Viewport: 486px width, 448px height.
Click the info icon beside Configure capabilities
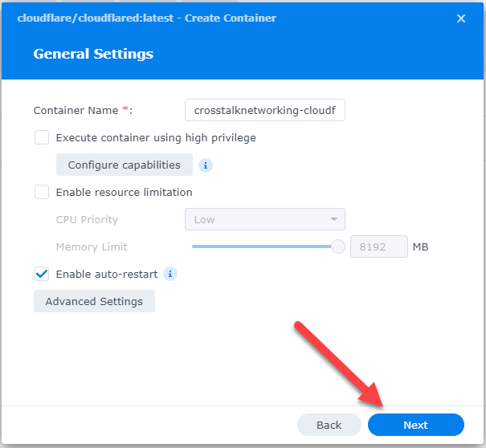tap(205, 165)
